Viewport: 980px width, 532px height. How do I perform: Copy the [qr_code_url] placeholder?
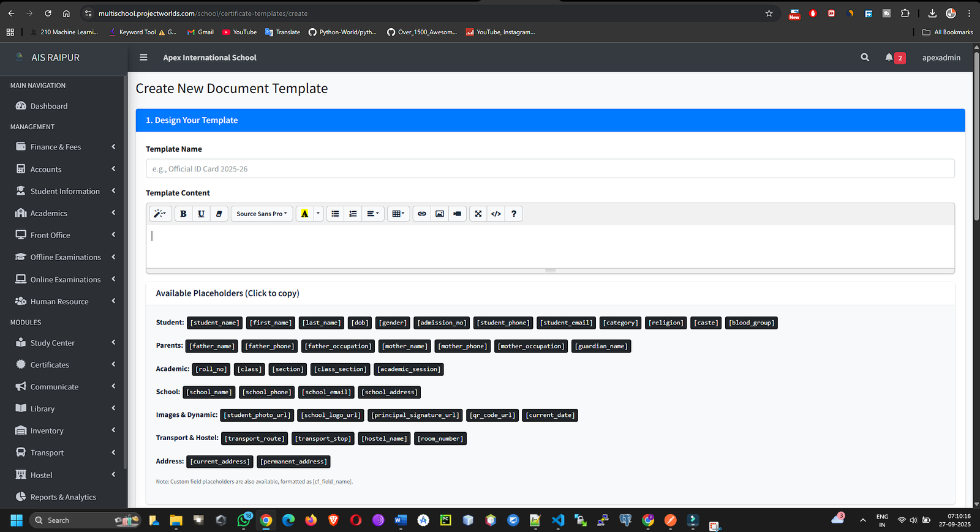pyautogui.click(x=492, y=415)
